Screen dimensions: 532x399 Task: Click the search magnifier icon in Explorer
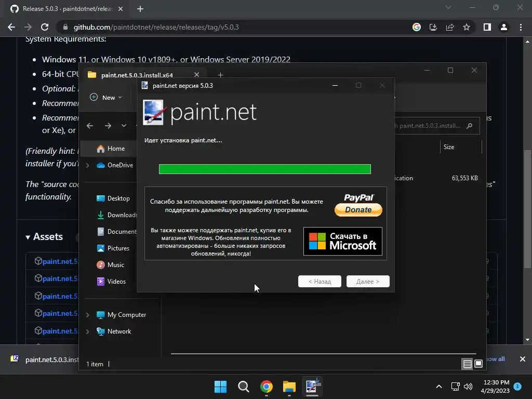pyautogui.click(x=470, y=126)
